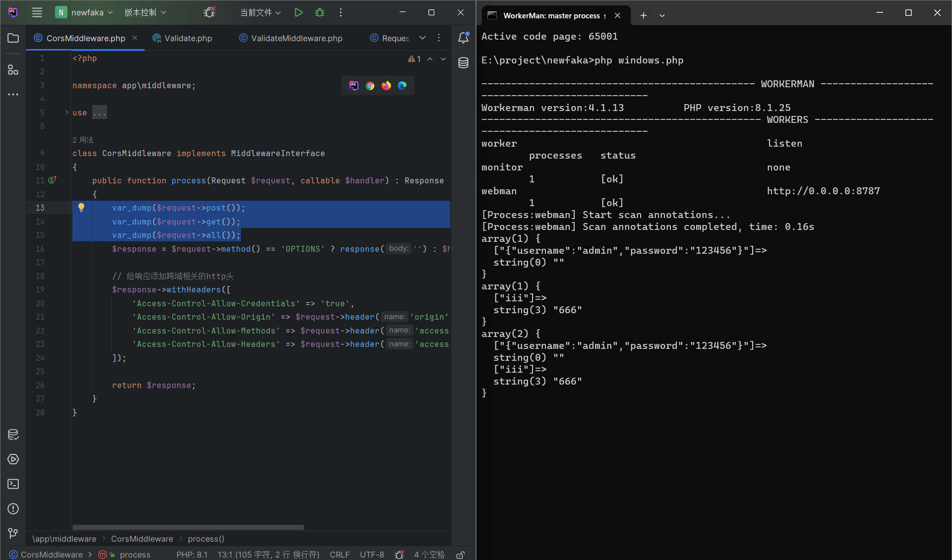Open the built-in PhpStorm preview browser icon
The height and width of the screenshot is (560, 952).
point(353,85)
